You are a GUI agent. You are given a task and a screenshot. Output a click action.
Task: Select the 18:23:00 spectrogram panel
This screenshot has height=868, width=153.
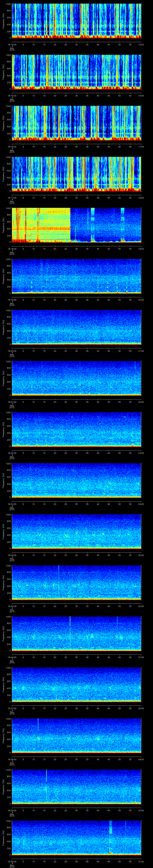76,480
